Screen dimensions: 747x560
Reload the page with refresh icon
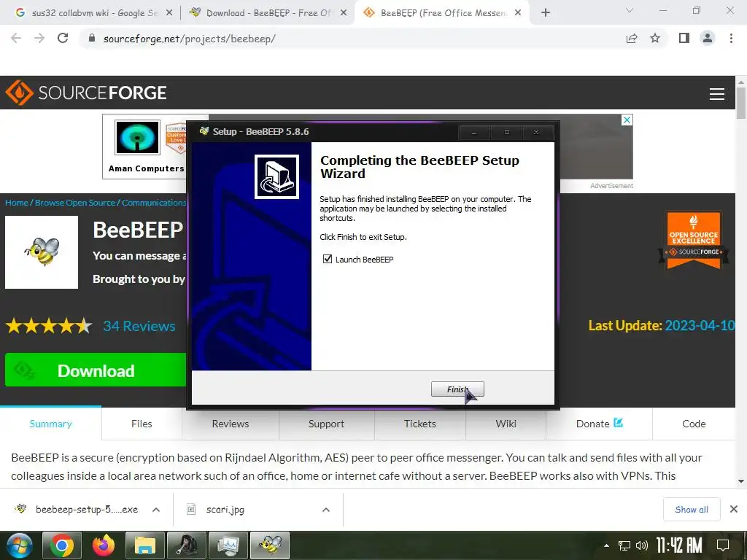(x=63, y=38)
